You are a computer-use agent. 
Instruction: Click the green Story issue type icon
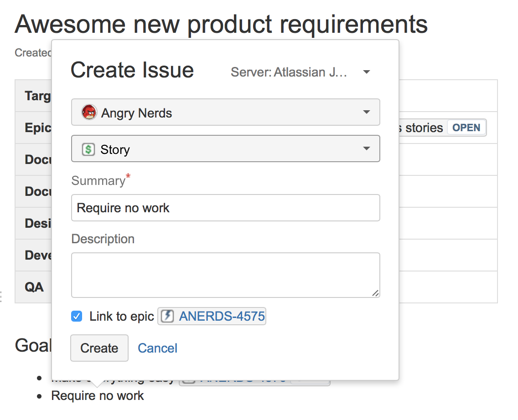(88, 149)
